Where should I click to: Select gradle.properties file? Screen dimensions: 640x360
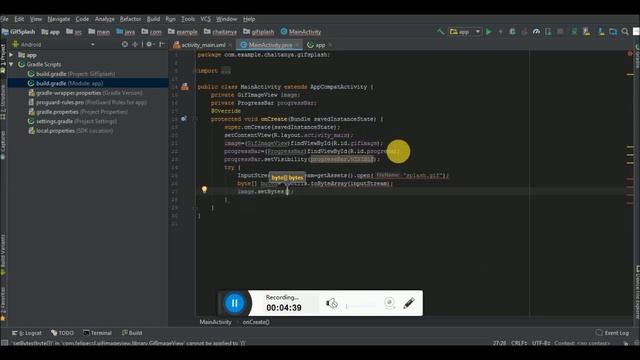78,112
